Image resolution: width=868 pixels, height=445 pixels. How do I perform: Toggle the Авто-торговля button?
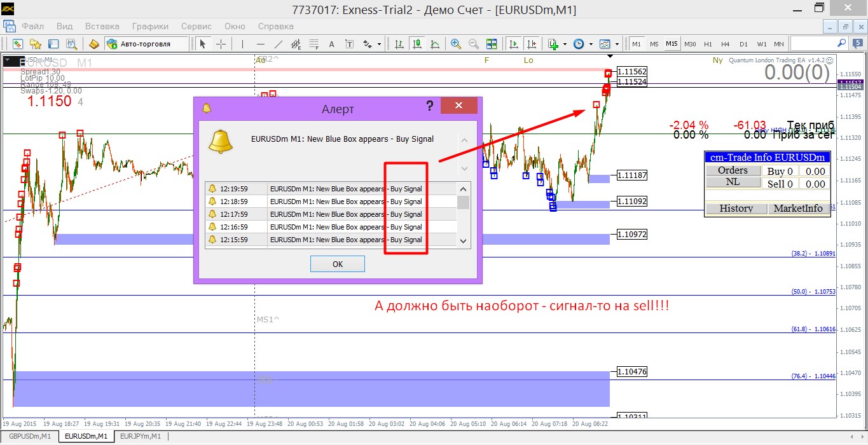(146, 44)
